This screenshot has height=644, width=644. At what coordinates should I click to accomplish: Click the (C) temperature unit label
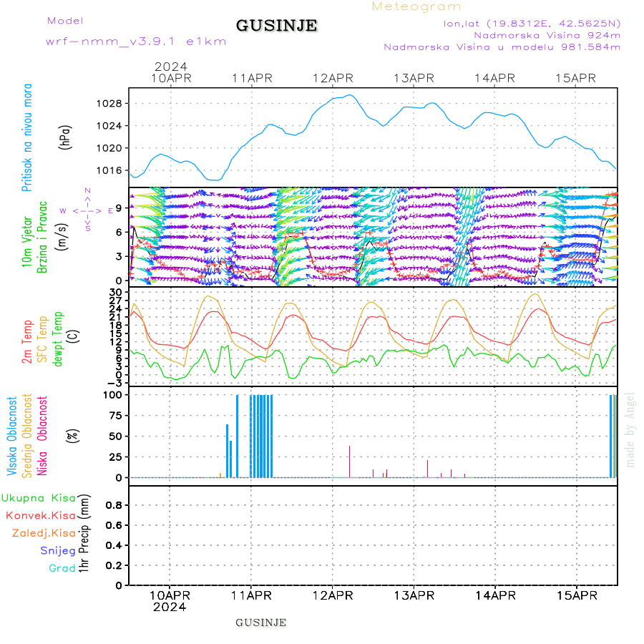(x=74, y=336)
